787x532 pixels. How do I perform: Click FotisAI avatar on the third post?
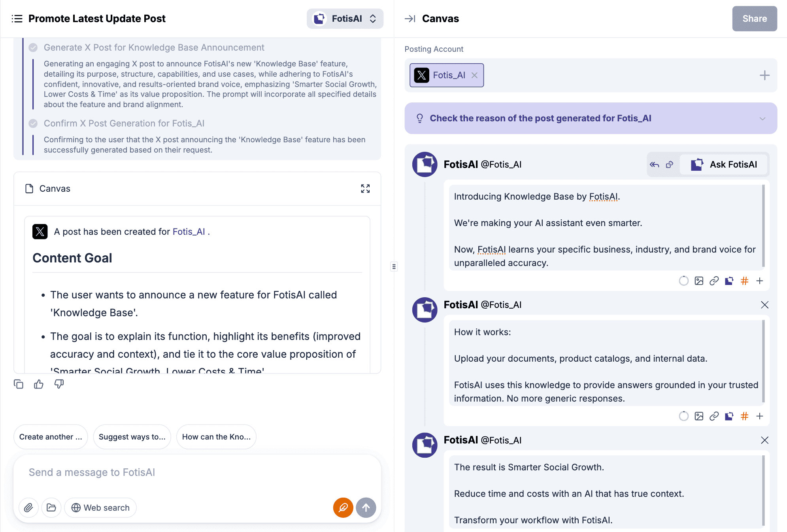tap(425, 445)
